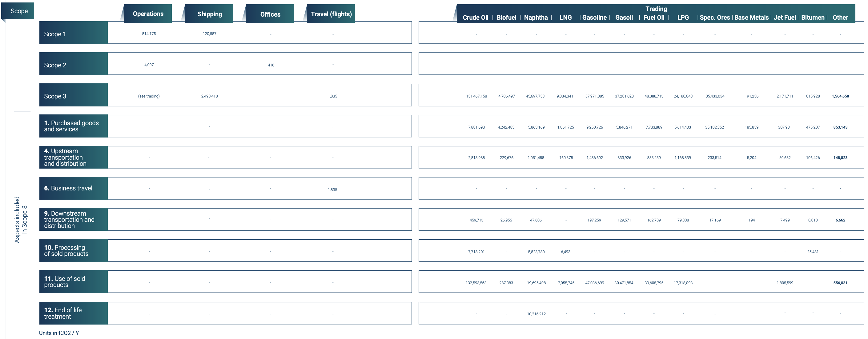Open the Travel (flights) column header
This screenshot has height=339, width=868.
pyautogui.click(x=331, y=14)
